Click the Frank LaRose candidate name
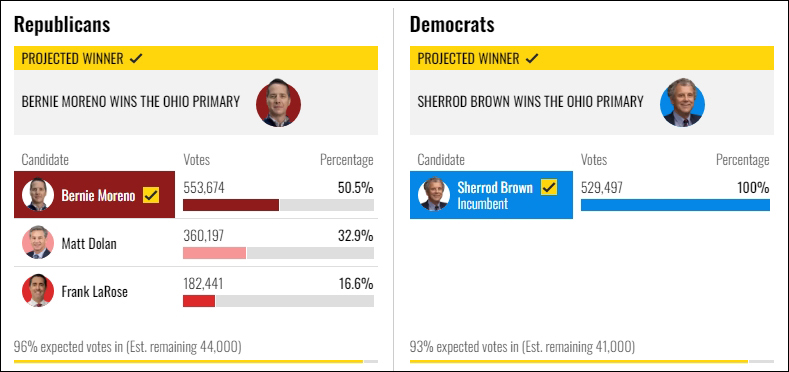789x372 pixels. pyautogui.click(x=95, y=291)
